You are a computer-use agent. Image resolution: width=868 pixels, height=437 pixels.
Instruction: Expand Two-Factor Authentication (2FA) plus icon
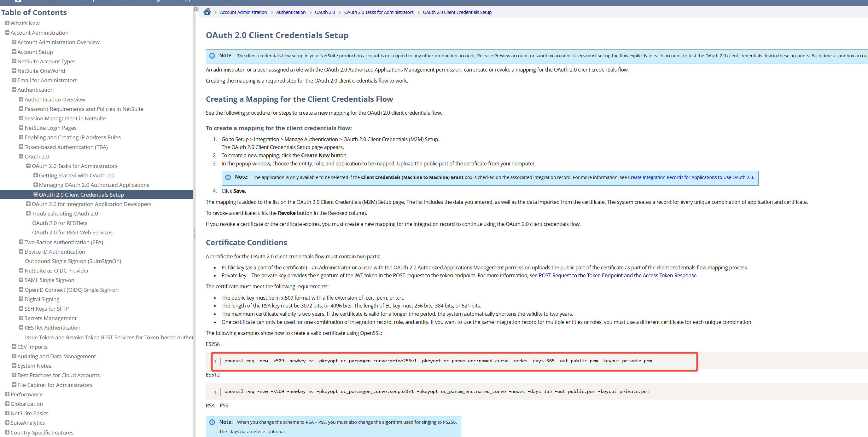[21, 242]
